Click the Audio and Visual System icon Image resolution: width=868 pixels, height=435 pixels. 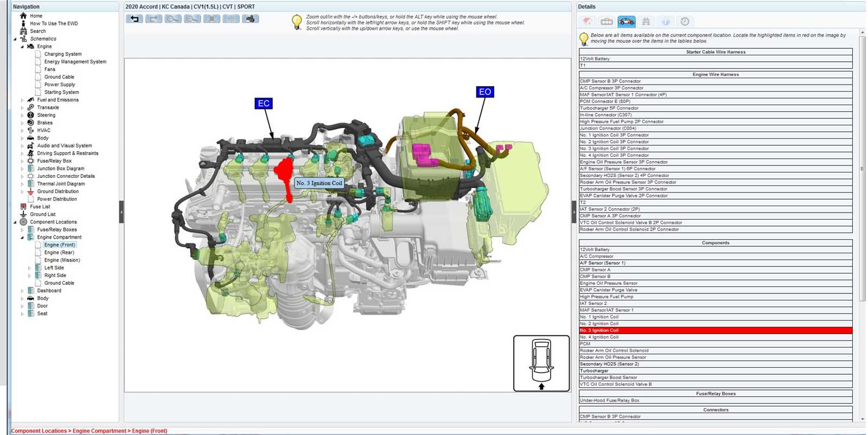pos(30,145)
